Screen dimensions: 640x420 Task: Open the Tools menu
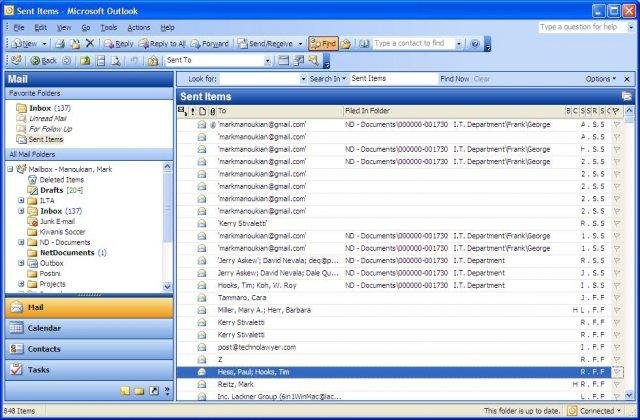click(x=109, y=28)
